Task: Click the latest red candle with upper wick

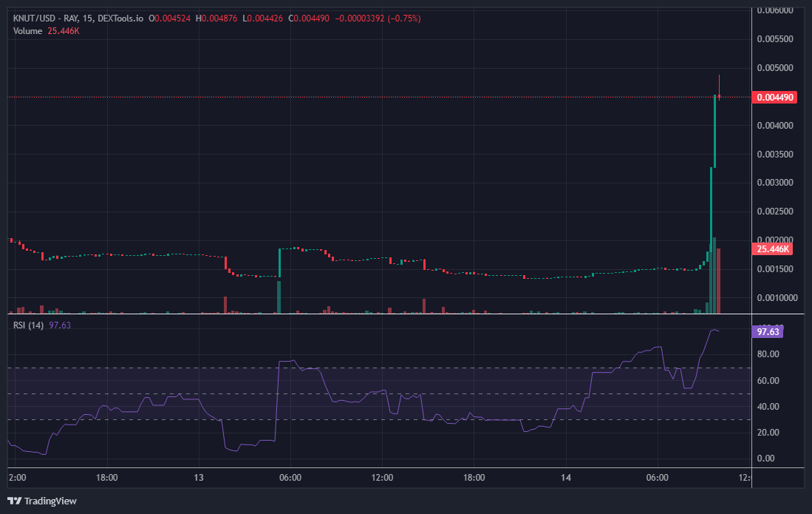Action: (x=719, y=88)
